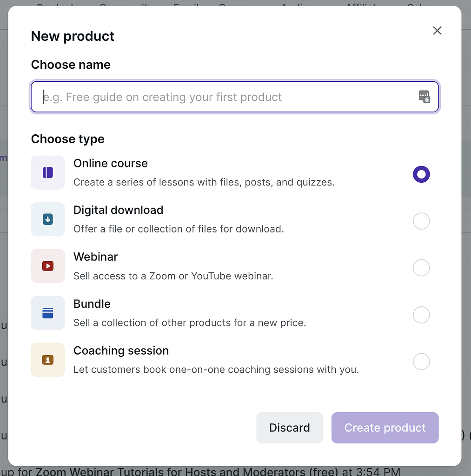The height and width of the screenshot is (476, 471).
Task: Pick the Webinar radio button
Action: (x=421, y=268)
